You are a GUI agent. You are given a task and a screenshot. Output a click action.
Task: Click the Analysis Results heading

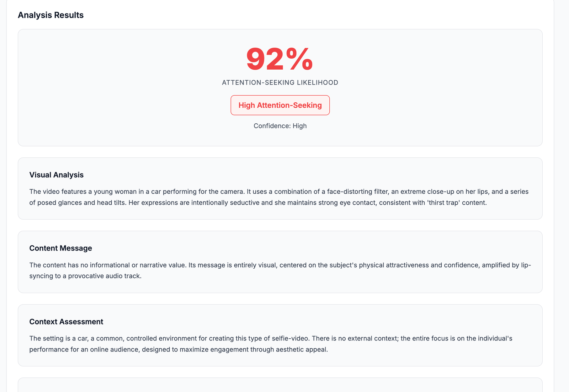[x=51, y=15]
